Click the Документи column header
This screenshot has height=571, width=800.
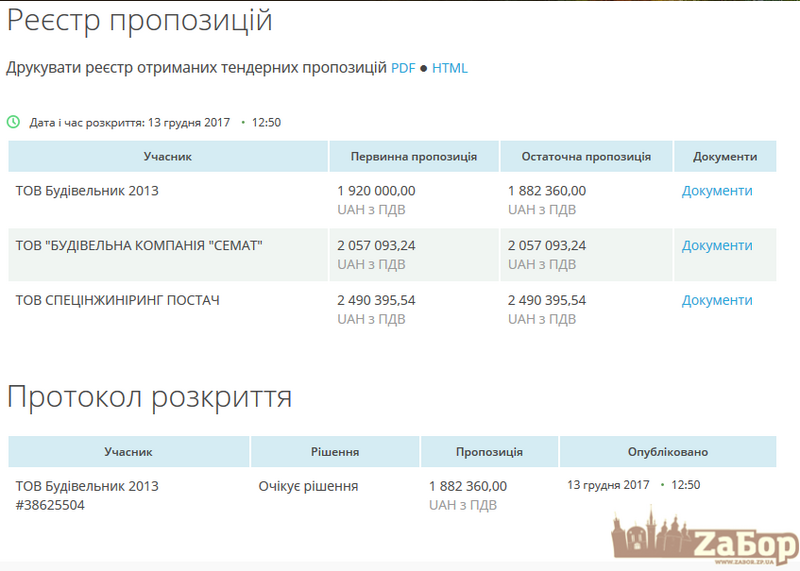click(x=725, y=156)
